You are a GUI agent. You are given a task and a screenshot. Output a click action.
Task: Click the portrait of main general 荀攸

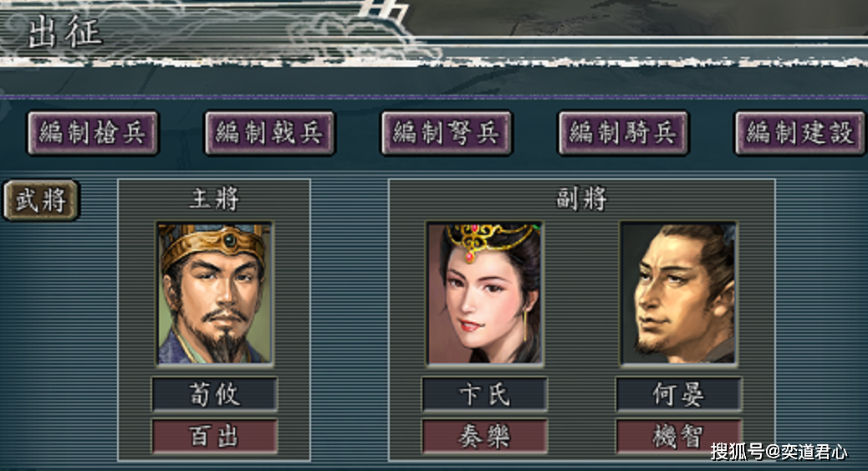point(214,294)
